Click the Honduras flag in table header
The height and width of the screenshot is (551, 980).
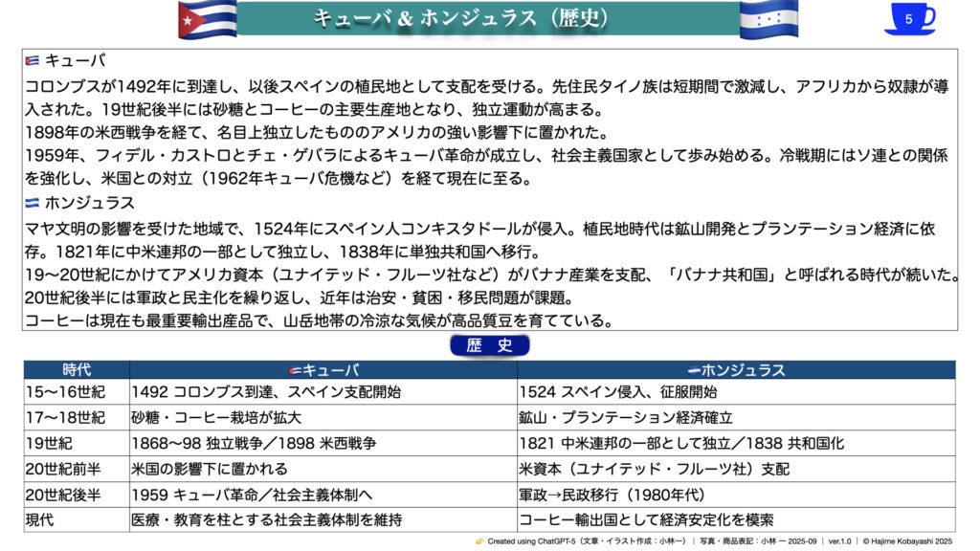click(694, 371)
